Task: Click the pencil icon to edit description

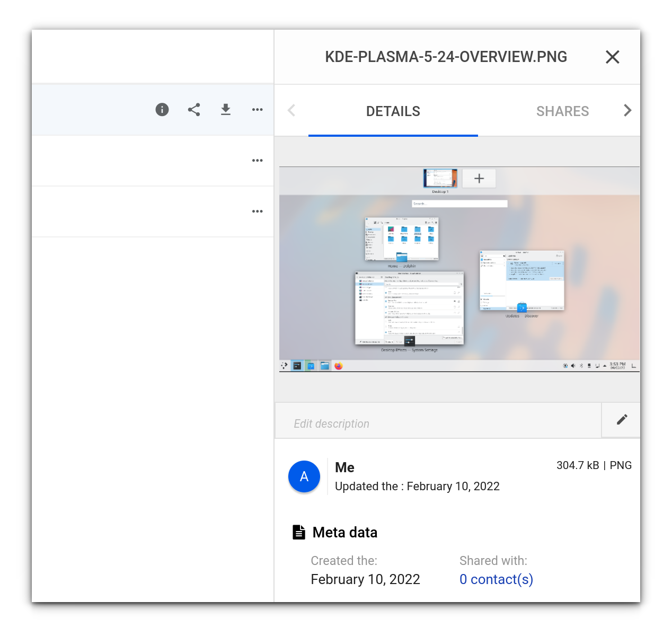Action: pyautogui.click(x=622, y=420)
